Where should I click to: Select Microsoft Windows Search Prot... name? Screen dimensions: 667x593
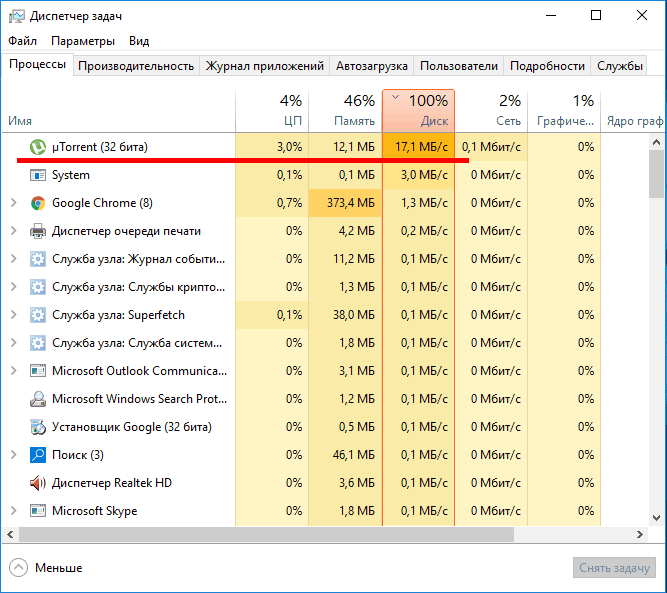click(x=140, y=399)
